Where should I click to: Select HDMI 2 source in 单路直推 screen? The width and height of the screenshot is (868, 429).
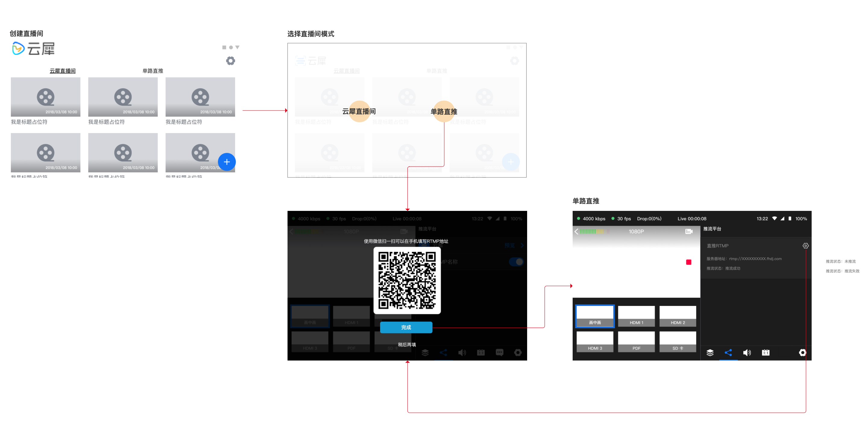point(678,316)
